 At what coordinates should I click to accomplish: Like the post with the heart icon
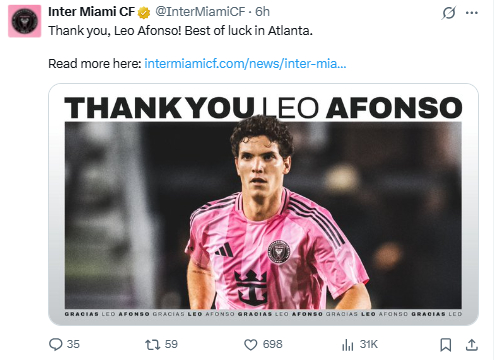pos(251,345)
